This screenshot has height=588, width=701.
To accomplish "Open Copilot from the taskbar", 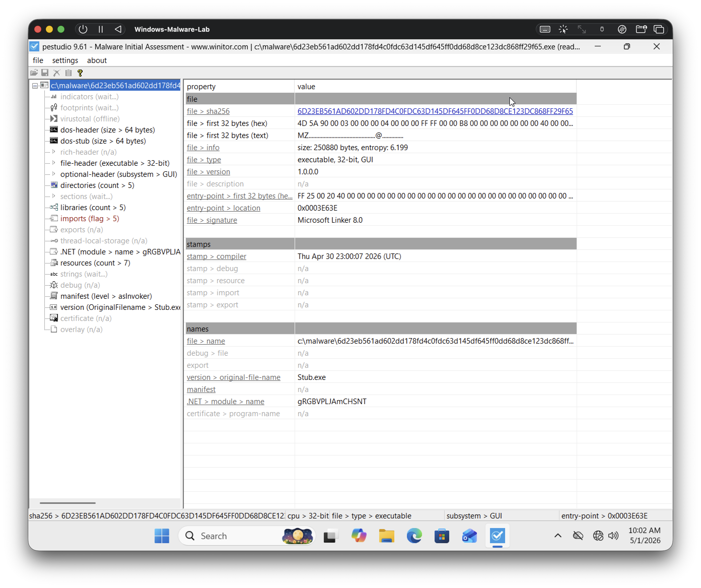I will [359, 536].
